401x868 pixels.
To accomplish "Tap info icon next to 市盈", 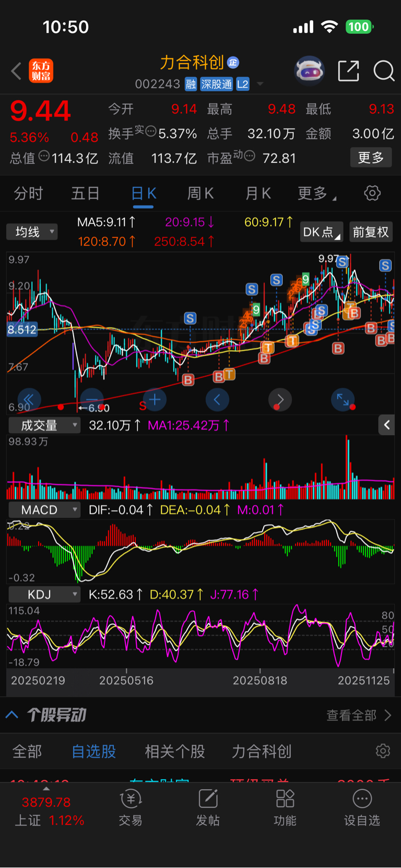I will (x=250, y=156).
